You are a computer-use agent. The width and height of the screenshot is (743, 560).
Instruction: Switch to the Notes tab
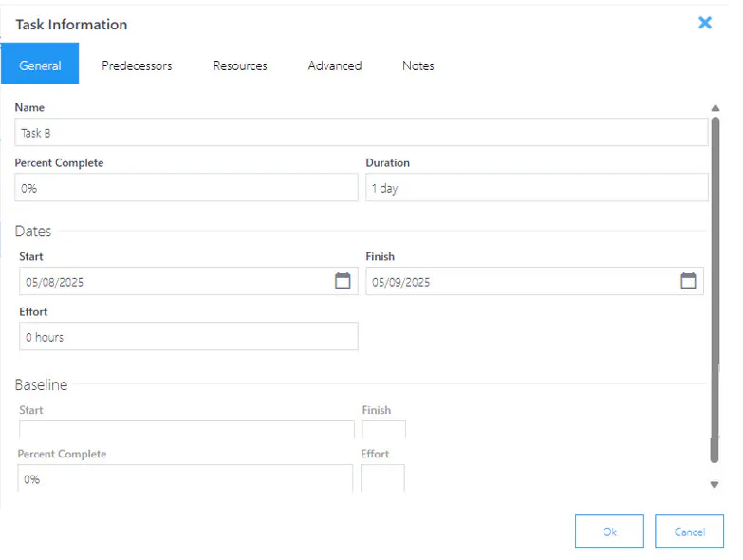418,65
